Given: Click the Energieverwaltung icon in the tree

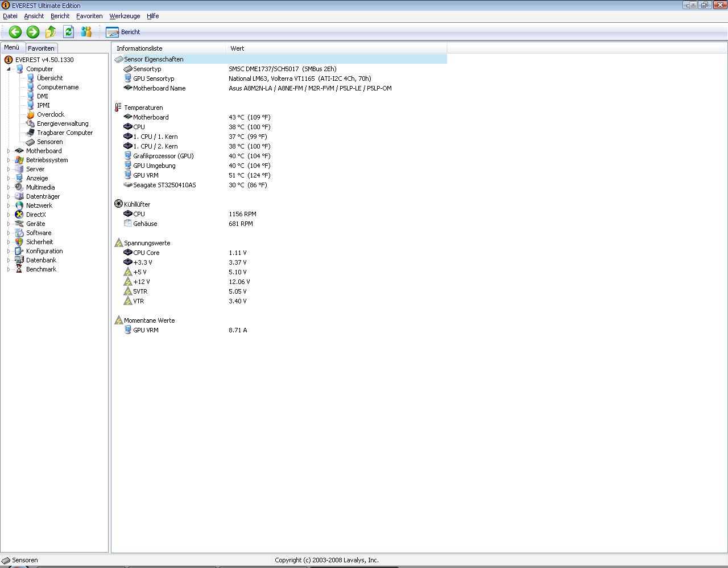Looking at the screenshot, I should point(31,124).
